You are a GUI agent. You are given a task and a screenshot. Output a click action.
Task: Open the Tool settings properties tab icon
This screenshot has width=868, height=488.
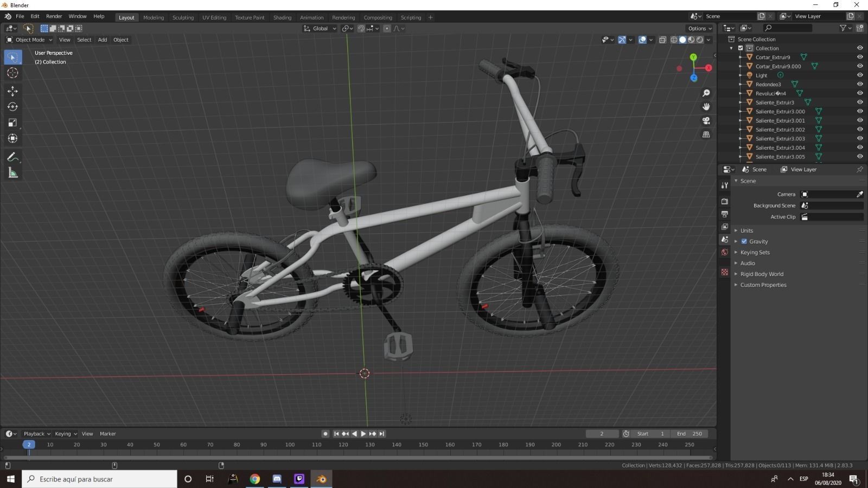724,185
